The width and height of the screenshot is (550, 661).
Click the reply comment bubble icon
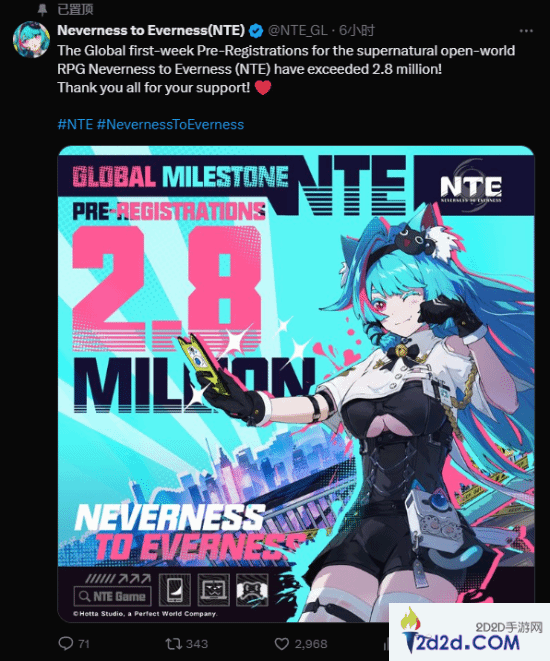(65, 644)
